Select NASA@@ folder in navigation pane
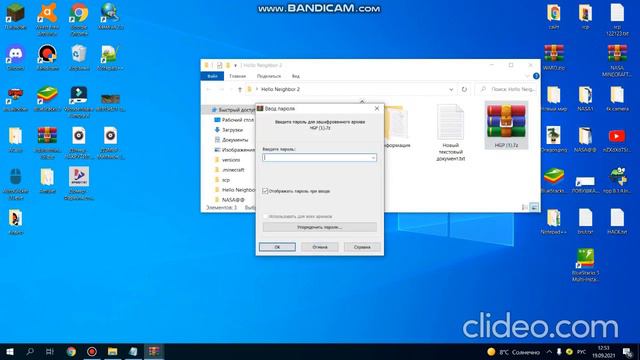Screen dimensions: 640x360 pos(229,200)
